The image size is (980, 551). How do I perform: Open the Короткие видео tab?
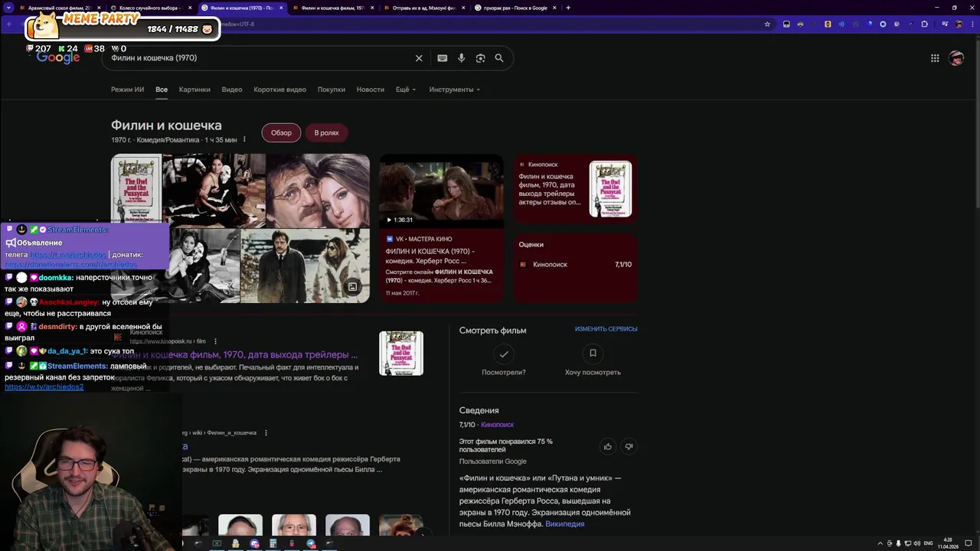pyautogui.click(x=280, y=90)
